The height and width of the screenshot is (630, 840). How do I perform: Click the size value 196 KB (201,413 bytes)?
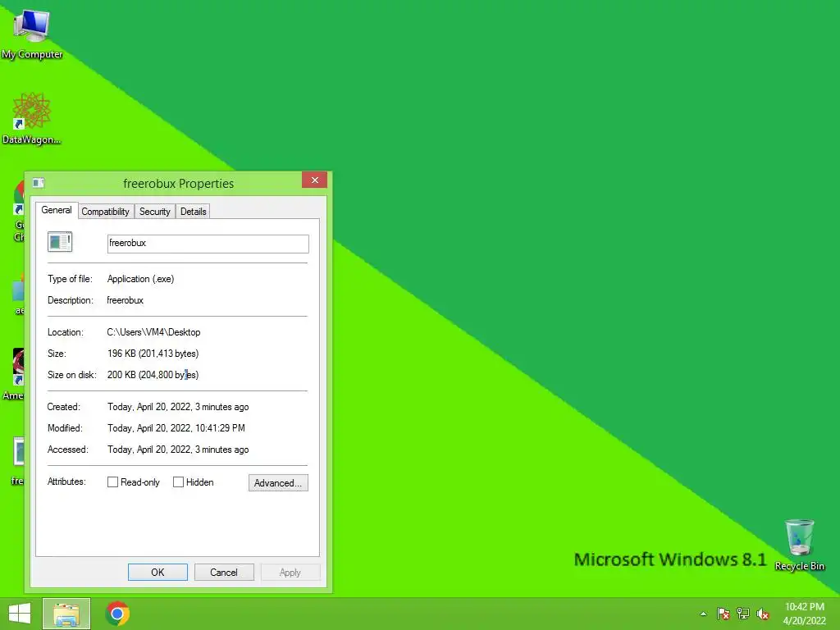(153, 354)
